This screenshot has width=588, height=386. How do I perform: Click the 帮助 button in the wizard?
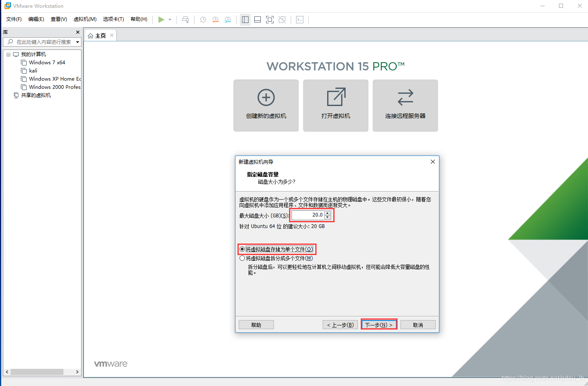(x=256, y=325)
